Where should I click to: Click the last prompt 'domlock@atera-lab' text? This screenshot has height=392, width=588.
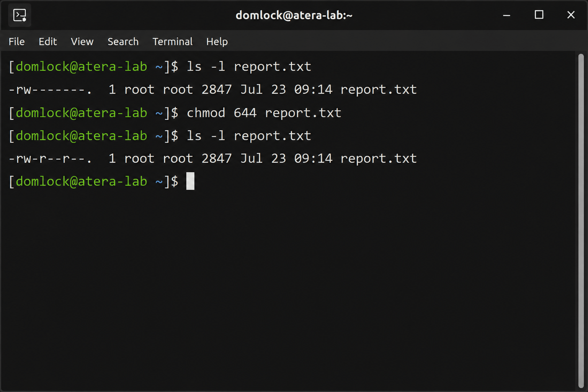point(82,181)
